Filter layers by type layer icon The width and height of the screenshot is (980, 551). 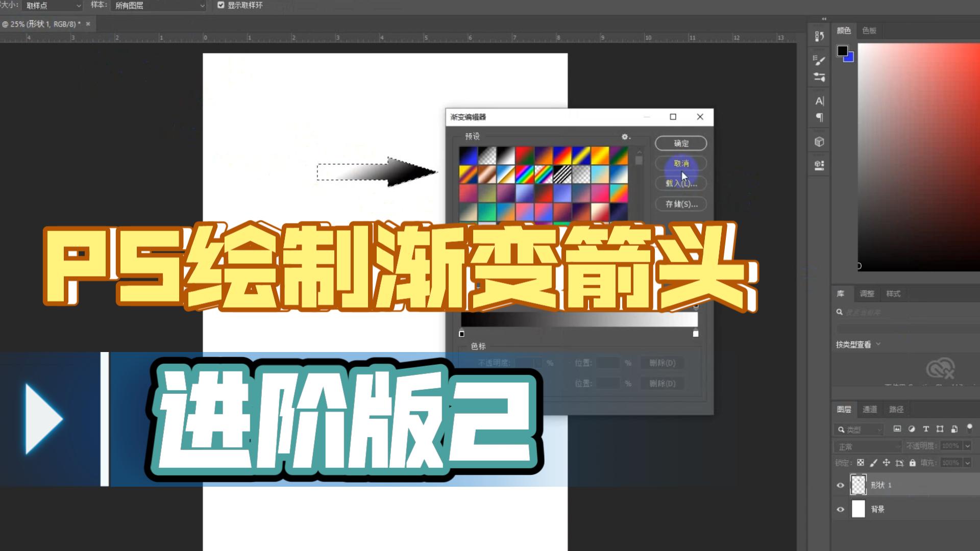click(x=926, y=429)
